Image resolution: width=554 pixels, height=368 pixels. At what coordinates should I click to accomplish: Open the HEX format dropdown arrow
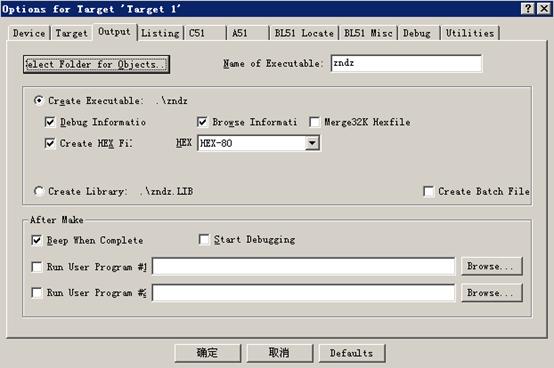(x=312, y=143)
